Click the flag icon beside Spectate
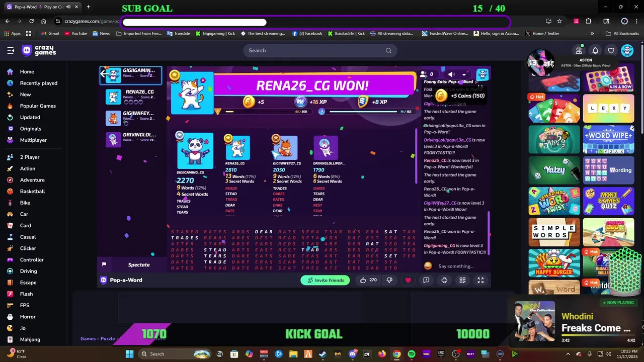Image resolution: width=644 pixels, height=362 pixels. click(x=104, y=264)
